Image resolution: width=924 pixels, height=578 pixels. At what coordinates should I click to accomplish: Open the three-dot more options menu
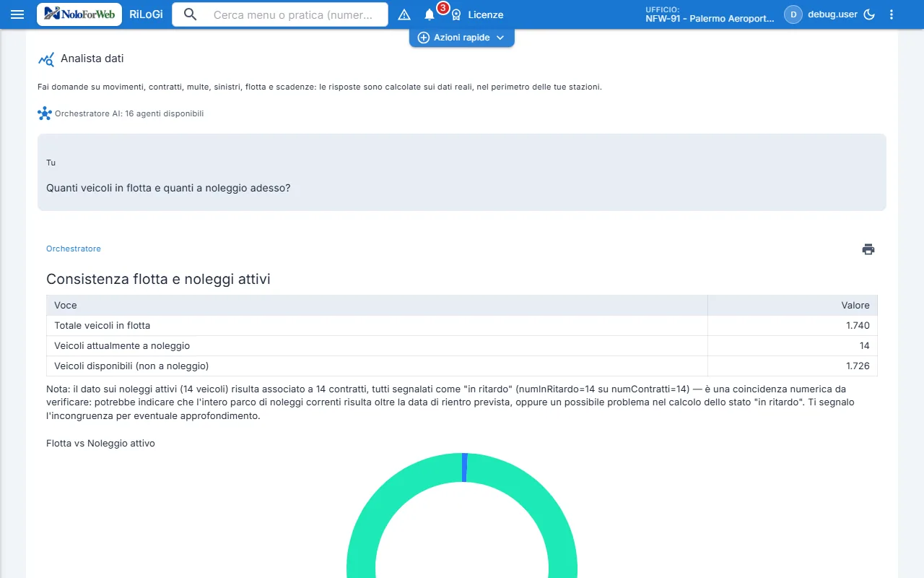[892, 14]
